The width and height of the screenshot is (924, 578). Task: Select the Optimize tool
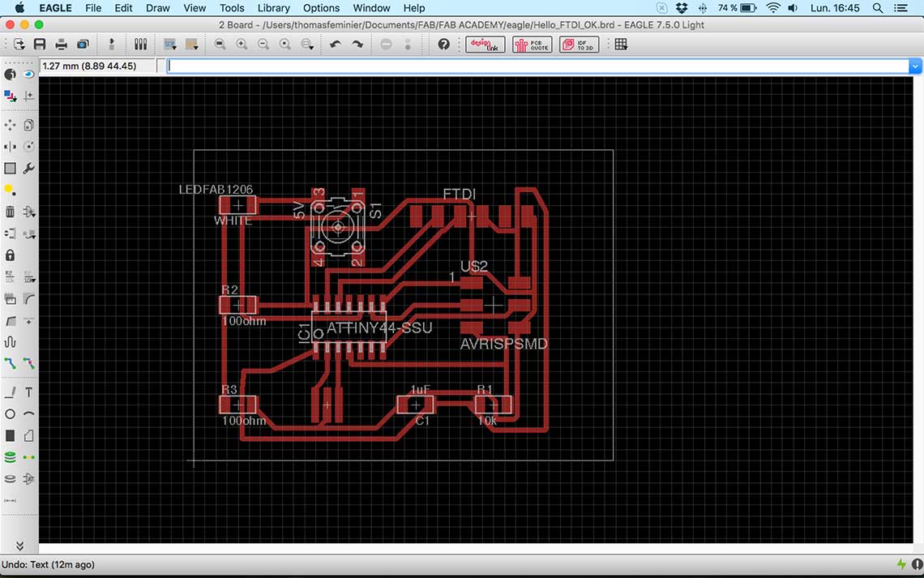(28, 320)
